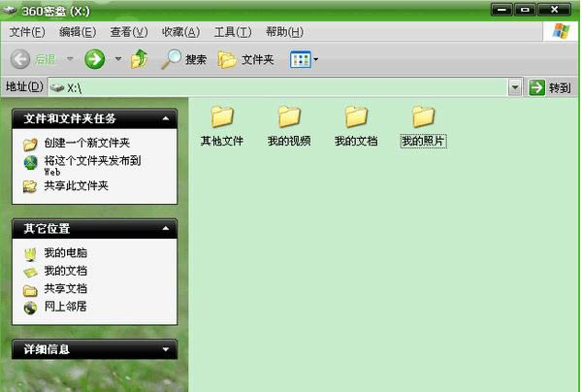Select the 我的照片 folder

[x=423, y=117]
